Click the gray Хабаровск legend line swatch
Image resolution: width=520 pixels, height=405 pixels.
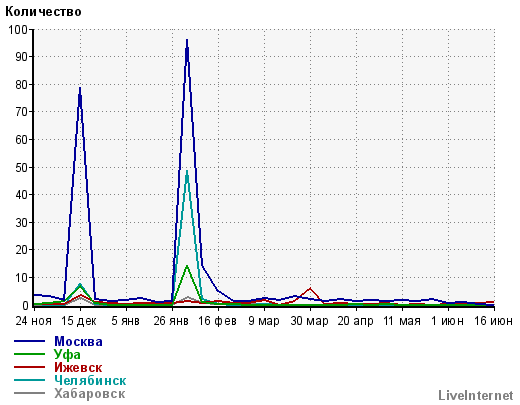coord(29,393)
